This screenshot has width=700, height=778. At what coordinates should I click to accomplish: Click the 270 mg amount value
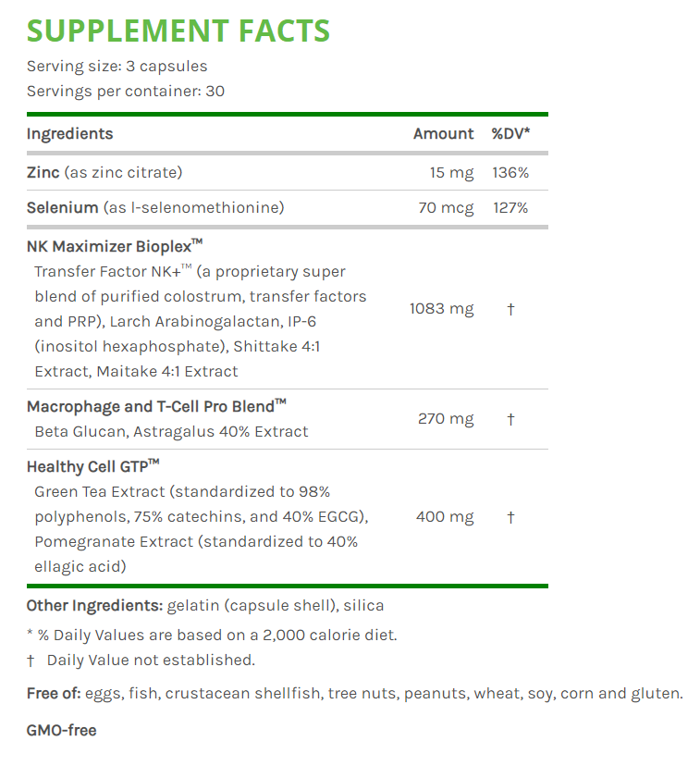[x=446, y=419]
